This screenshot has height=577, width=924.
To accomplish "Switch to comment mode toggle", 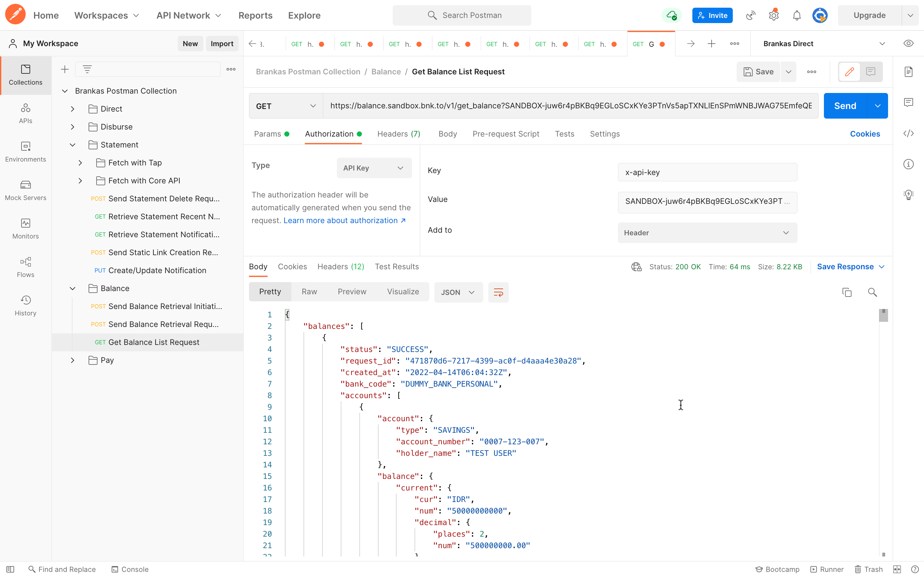I will [870, 72].
